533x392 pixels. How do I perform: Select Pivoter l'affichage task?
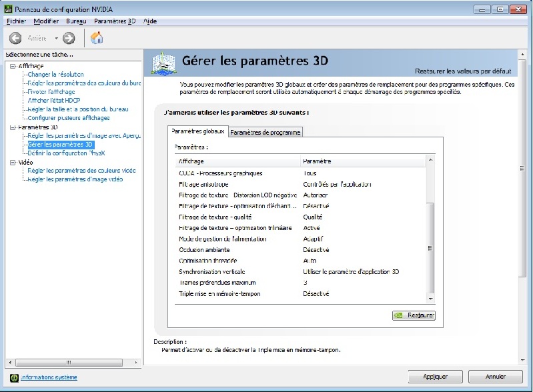(51, 92)
